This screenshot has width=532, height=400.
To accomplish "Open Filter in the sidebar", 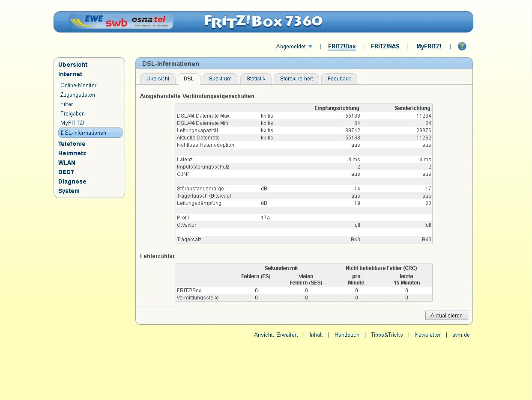I will click(66, 104).
